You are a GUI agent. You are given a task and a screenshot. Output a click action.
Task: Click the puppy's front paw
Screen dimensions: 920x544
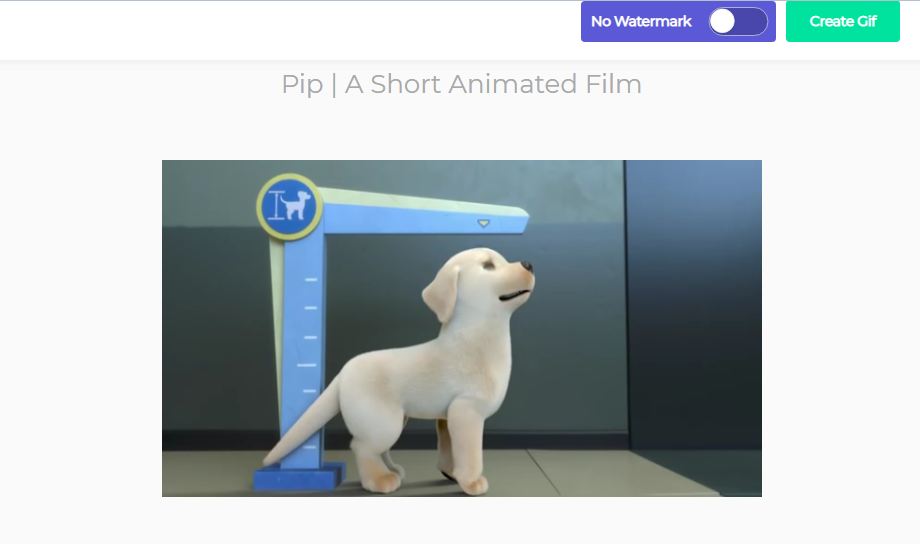475,485
